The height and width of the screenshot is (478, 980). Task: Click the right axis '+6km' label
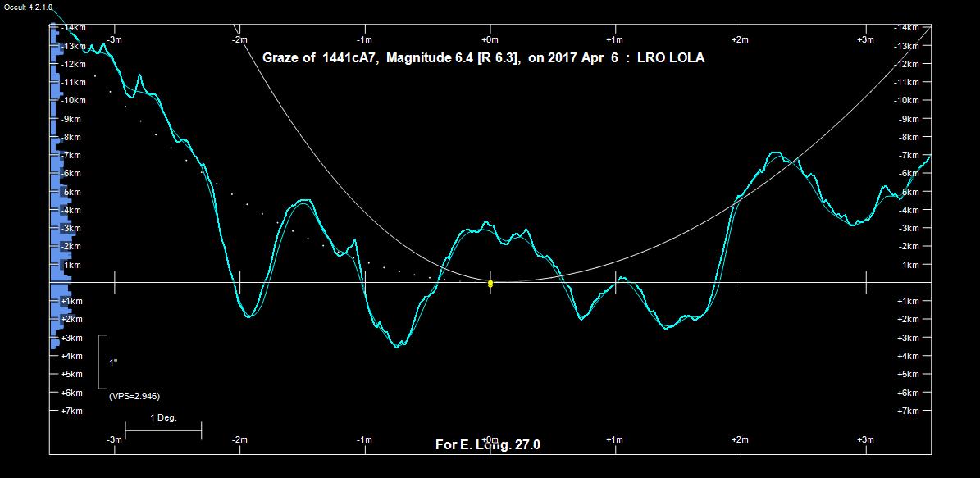[908, 393]
